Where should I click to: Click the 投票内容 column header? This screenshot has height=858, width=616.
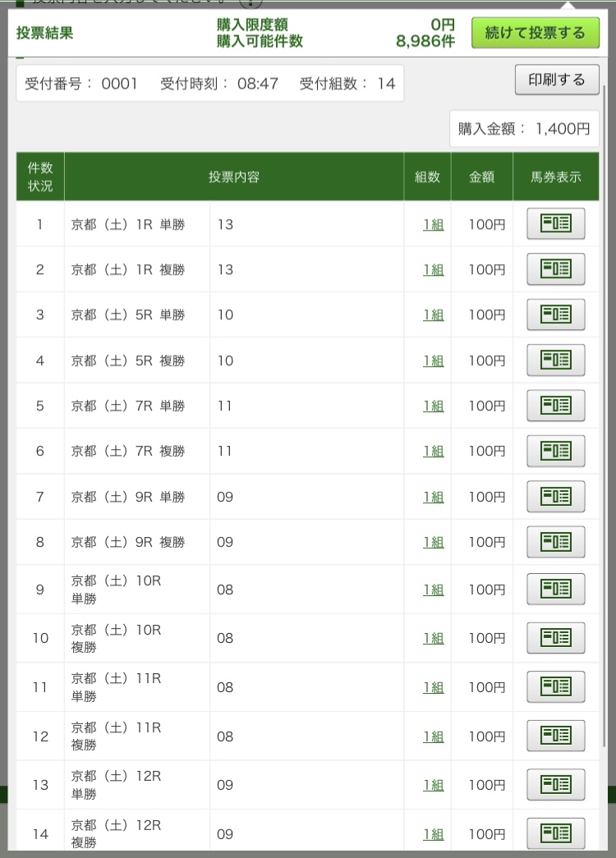click(x=233, y=177)
